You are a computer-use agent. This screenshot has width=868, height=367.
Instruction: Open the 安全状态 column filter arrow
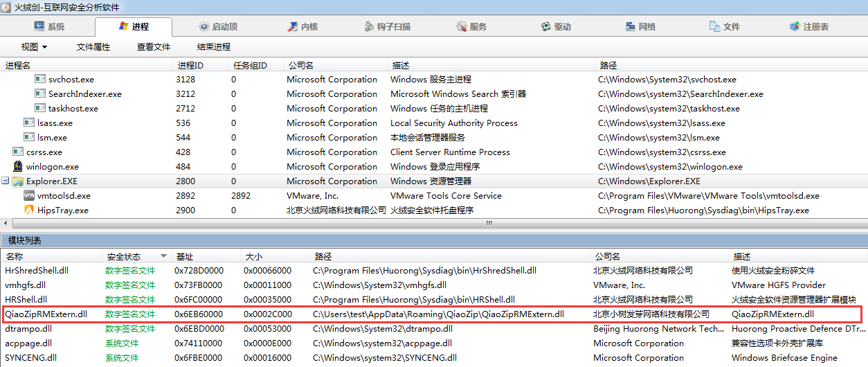click(163, 256)
